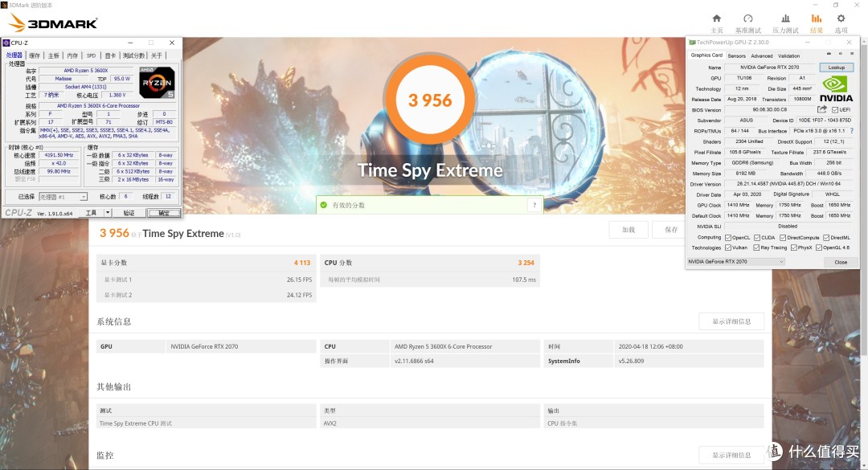Click 确定 (OK) button in CPU-Z
This screenshot has height=470, width=868.
(x=164, y=213)
